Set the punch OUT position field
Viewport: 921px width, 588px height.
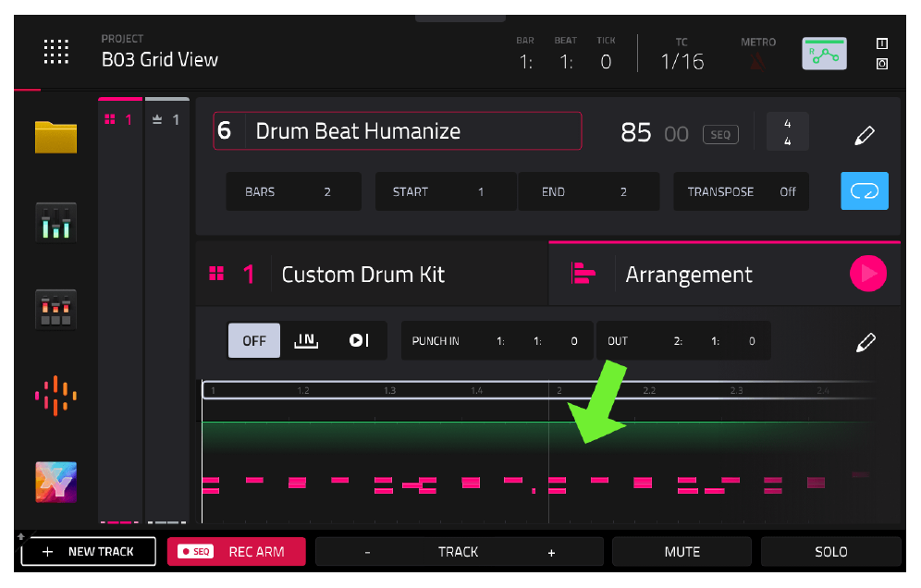click(683, 341)
